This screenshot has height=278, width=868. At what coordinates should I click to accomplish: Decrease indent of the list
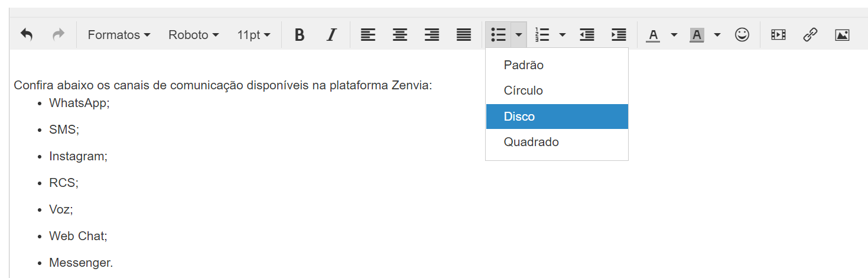pos(587,35)
